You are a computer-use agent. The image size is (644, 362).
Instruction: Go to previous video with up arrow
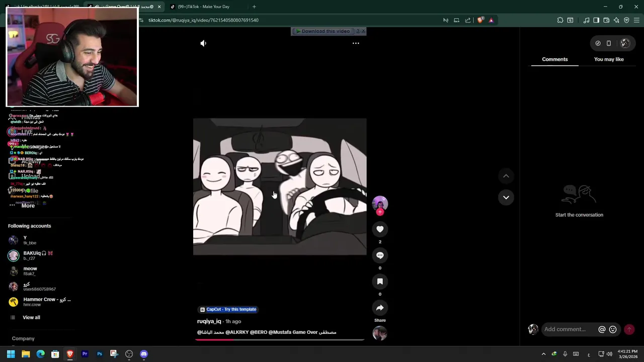506,176
